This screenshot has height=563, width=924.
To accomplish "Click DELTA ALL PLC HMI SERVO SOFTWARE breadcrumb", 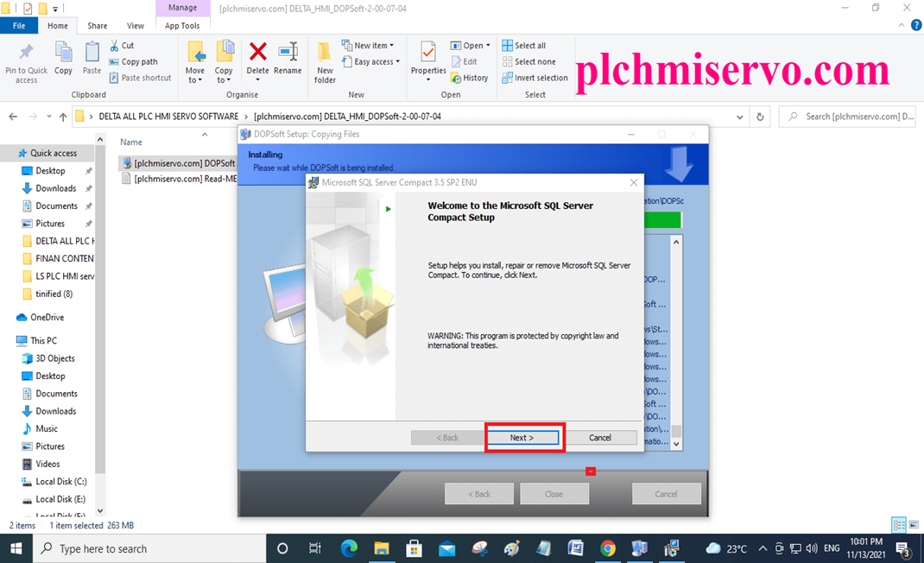I will (168, 117).
